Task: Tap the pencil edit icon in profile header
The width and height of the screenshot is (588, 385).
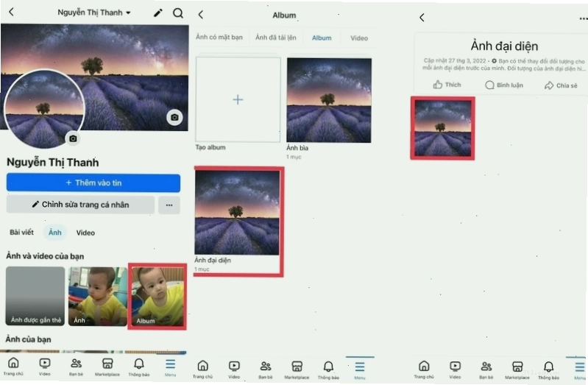Action: 158,13
